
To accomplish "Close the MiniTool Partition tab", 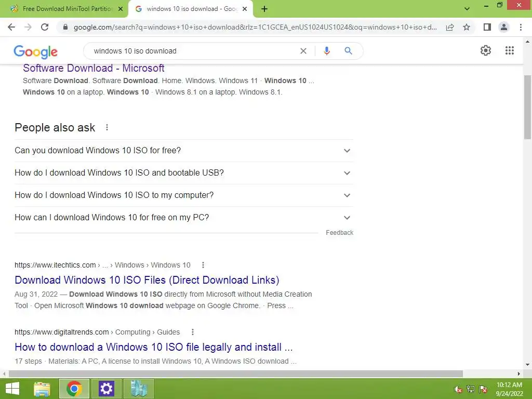I will 121,9.
